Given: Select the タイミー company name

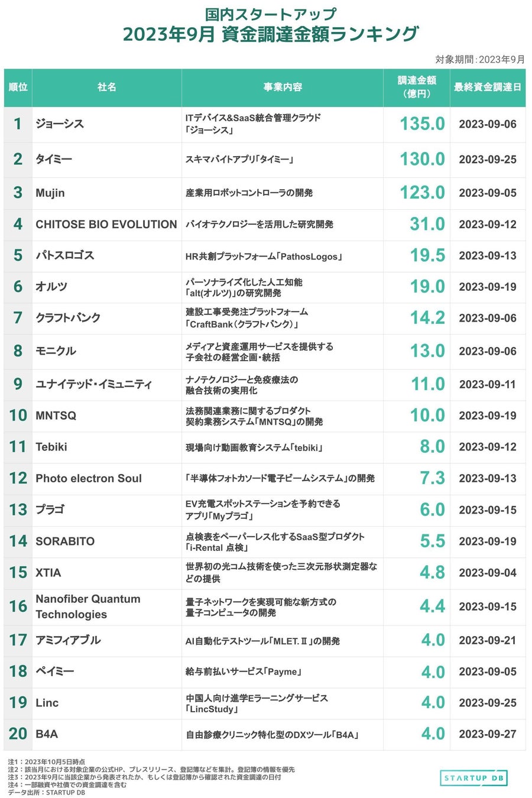Looking at the screenshot, I should [54, 159].
